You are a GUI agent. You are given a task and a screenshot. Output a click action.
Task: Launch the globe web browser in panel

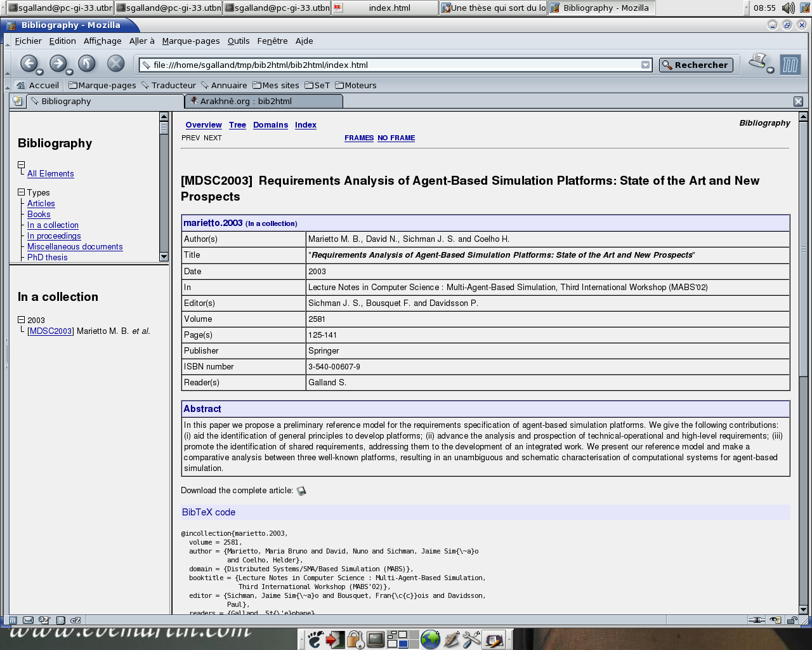[430, 639]
